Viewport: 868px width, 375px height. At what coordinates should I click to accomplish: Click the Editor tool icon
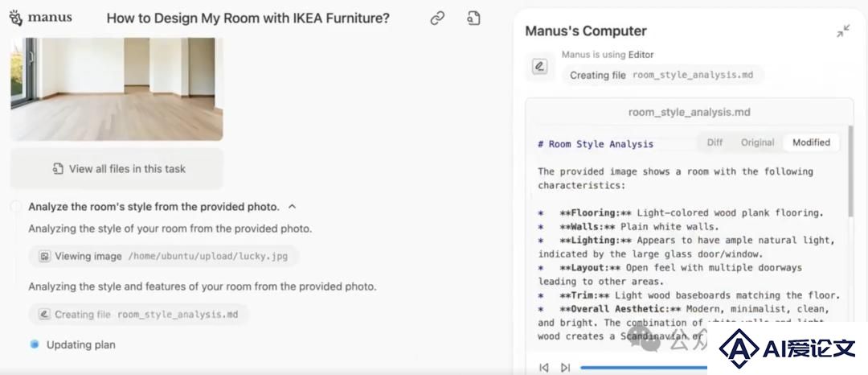pyautogui.click(x=539, y=67)
